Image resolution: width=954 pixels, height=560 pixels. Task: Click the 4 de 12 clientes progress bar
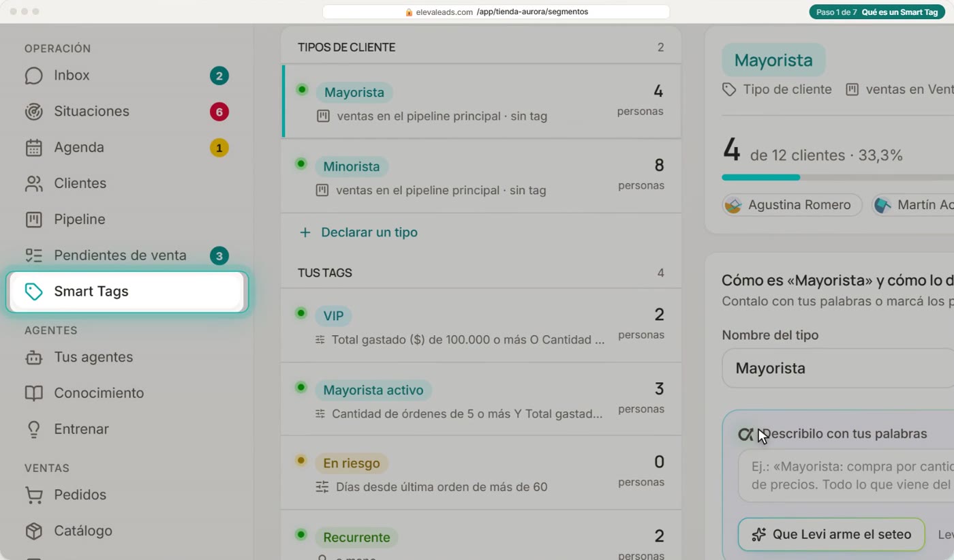point(838,178)
